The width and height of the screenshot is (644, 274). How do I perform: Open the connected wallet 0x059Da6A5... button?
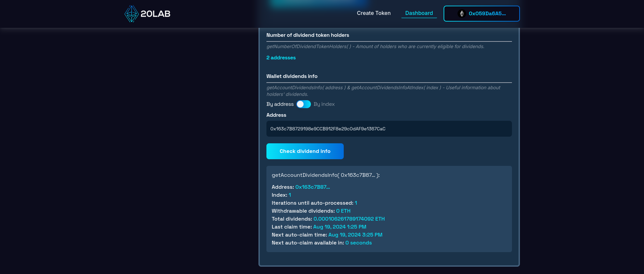tap(481, 14)
